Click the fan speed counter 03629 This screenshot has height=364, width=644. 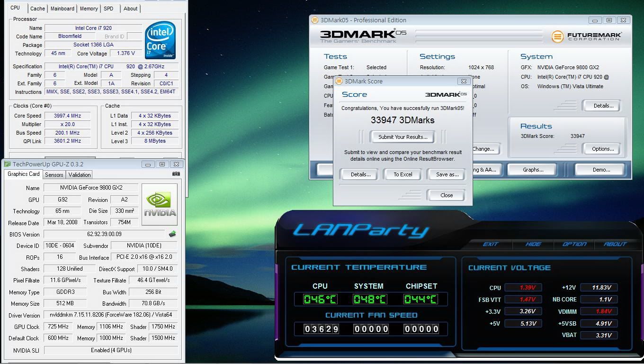coord(321,329)
